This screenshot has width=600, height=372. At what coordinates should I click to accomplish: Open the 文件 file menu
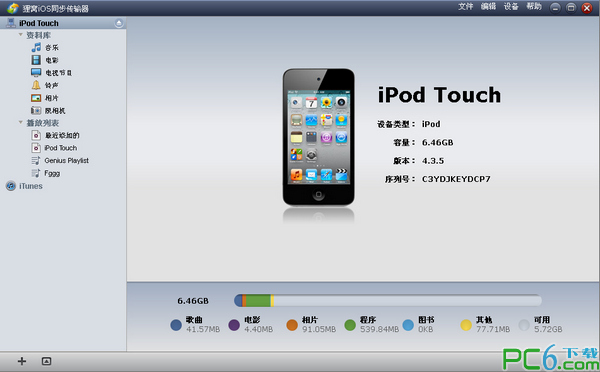[466, 7]
